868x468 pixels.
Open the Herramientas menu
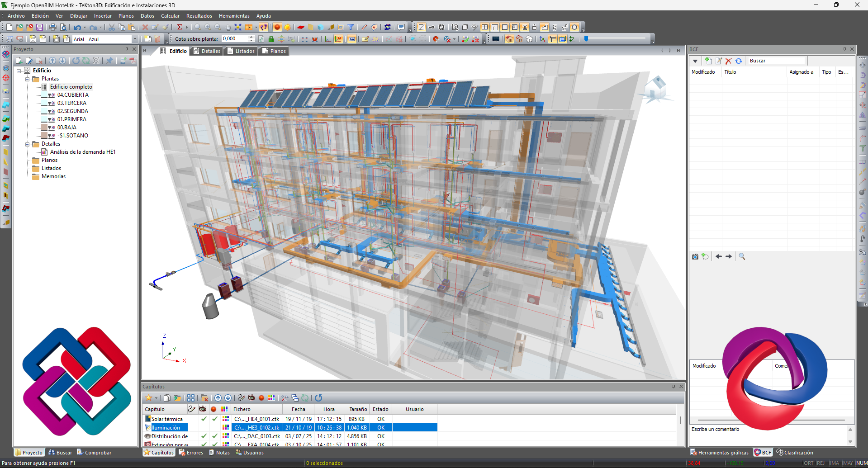(x=234, y=16)
